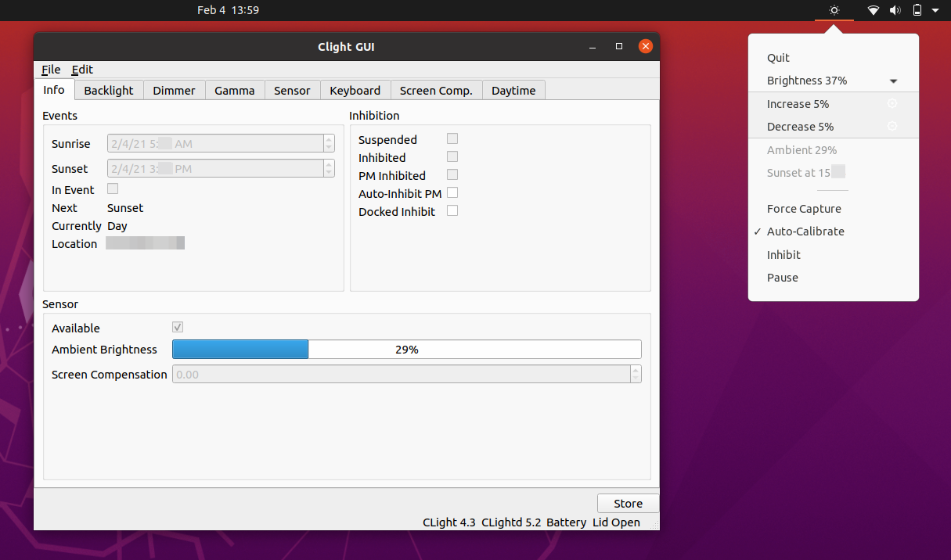Minimize the Clight GUI window
Viewport: 951px width, 560px height.
click(593, 47)
